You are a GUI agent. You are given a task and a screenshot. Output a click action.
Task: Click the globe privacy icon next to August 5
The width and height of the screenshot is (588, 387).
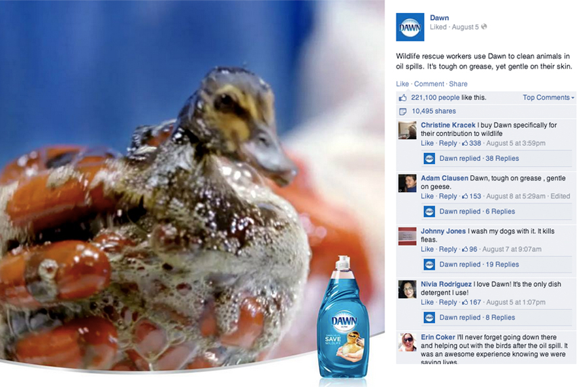tap(484, 27)
